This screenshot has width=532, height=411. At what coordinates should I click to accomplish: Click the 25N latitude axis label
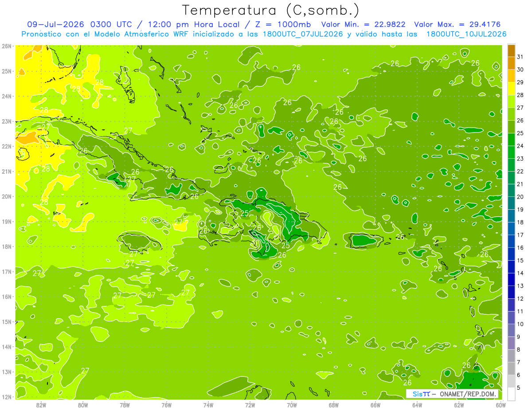tap(7, 71)
